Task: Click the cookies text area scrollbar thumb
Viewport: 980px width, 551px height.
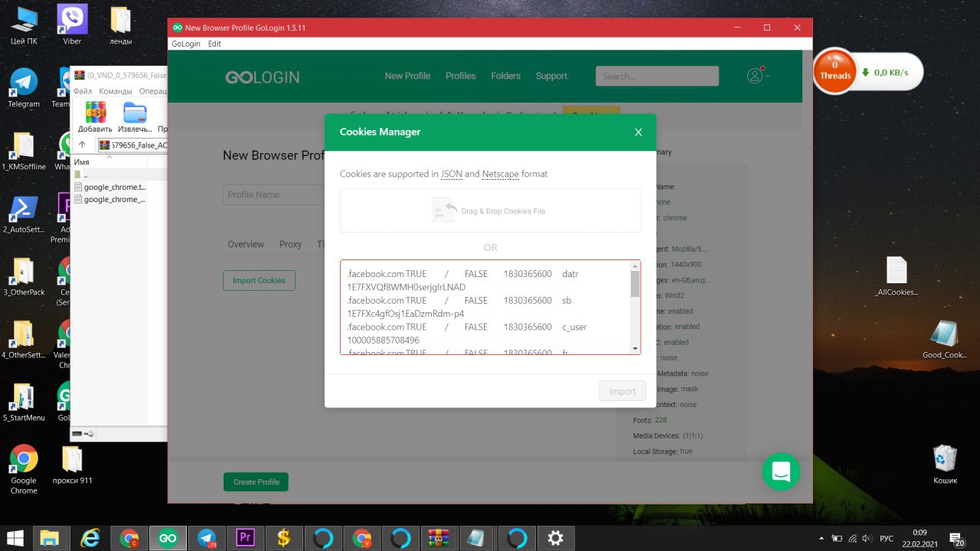Action: [x=635, y=283]
